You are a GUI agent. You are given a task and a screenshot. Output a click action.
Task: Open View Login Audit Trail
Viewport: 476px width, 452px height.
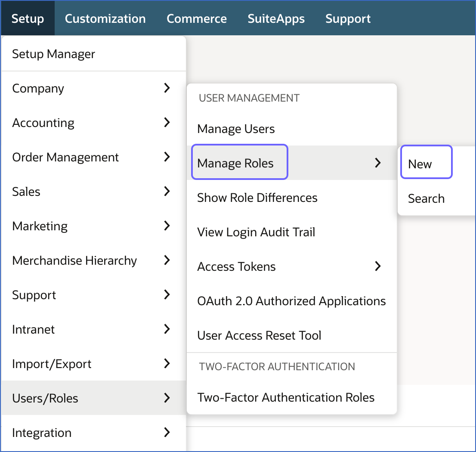(x=256, y=232)
